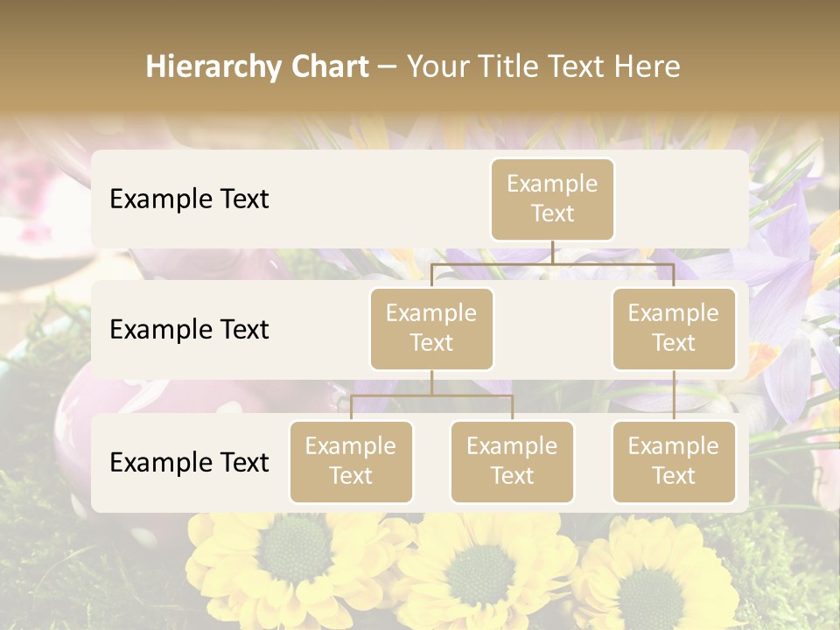Select the bottom-right third-level hierarchy box

tap(674, 461)
